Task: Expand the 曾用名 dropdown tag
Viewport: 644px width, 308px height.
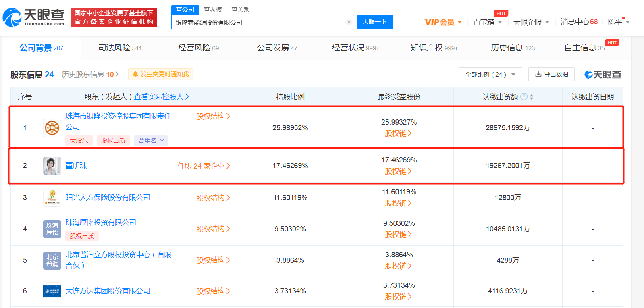Action: (151, 140)
